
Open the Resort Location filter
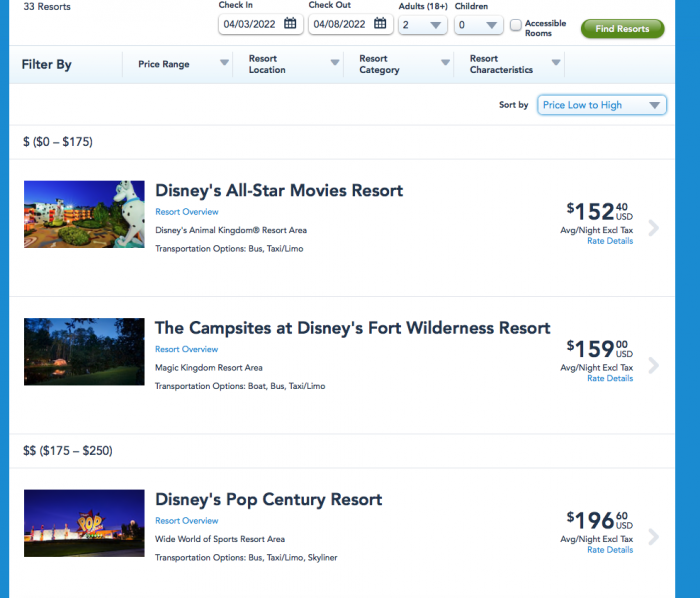click(294, 64)
